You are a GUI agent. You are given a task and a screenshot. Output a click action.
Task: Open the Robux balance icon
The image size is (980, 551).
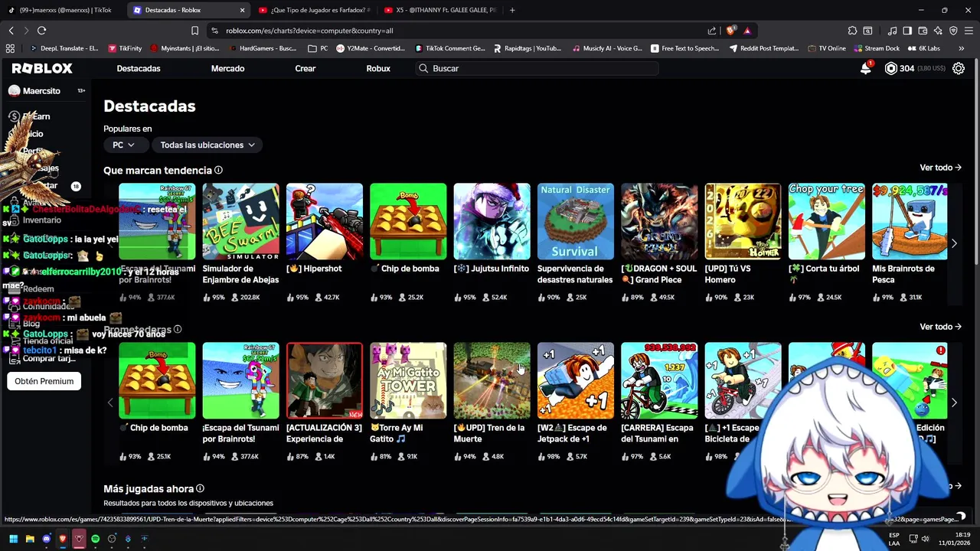point(890,68)
